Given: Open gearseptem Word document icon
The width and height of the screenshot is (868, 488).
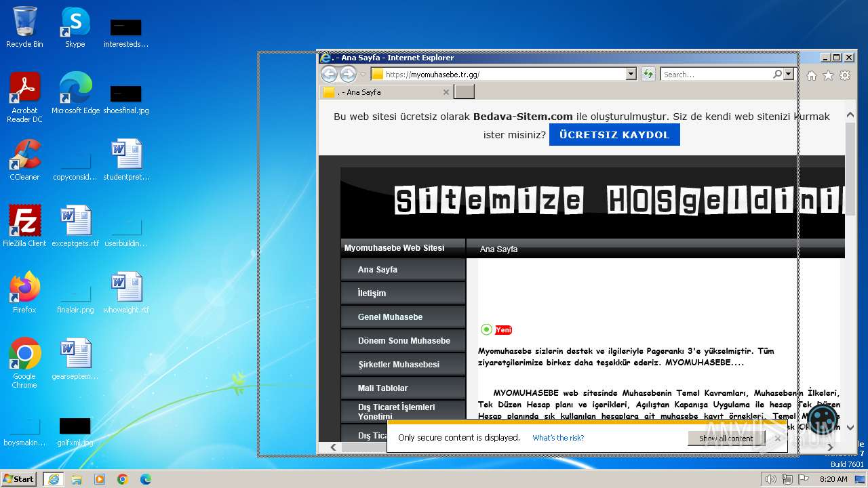Looking at the screenshot, I should [x=75, y=359].
